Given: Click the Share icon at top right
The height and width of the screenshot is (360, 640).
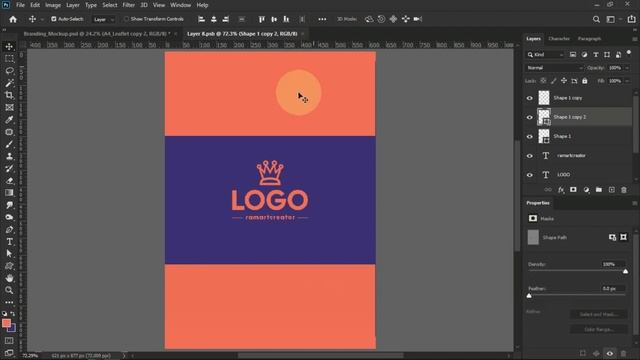Looking at the screenshot, I should pyautogui.click(x=631, y=19).
